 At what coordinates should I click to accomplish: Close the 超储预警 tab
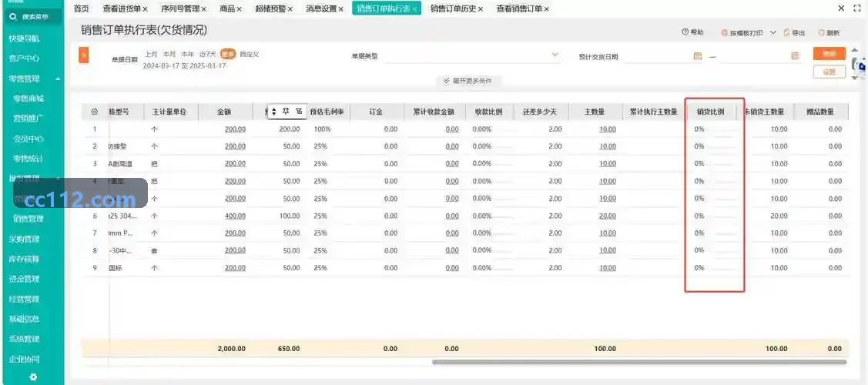290,8
